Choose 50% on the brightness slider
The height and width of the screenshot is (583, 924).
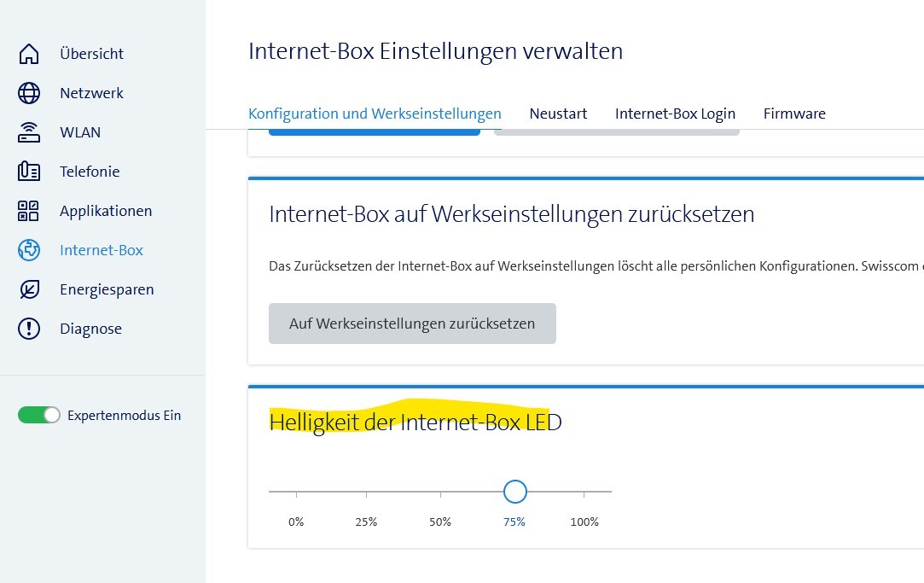point(440,492)
